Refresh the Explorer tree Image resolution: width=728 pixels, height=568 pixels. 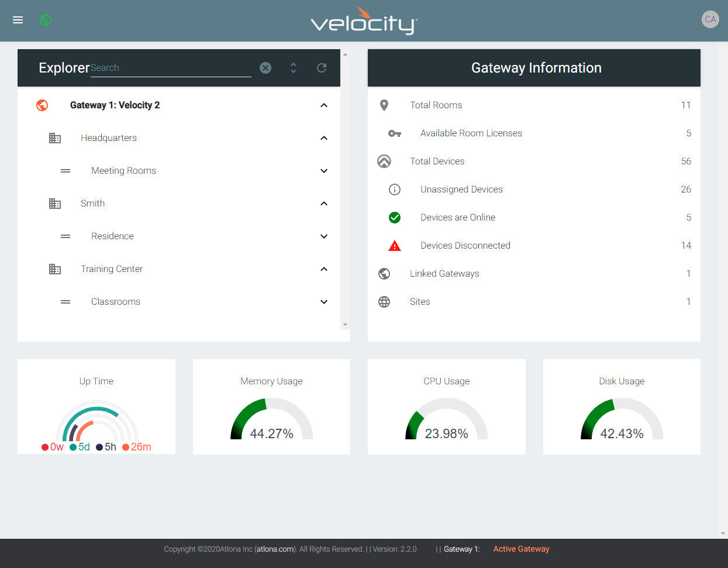click(x=322, y=68)
